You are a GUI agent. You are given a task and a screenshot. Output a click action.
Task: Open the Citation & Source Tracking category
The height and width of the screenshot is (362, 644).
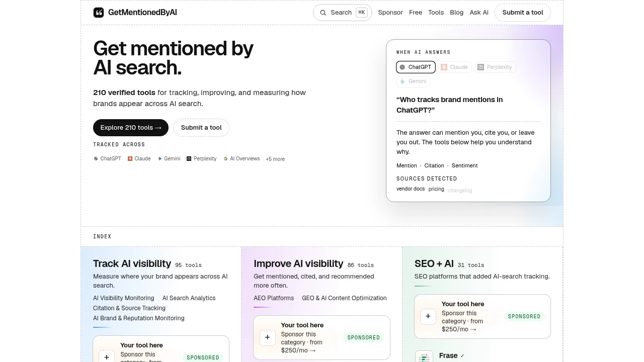[x=129, y=308]
